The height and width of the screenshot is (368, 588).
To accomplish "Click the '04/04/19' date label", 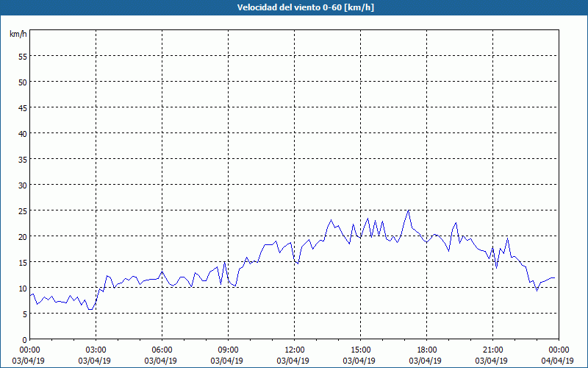I will [558, 361].
